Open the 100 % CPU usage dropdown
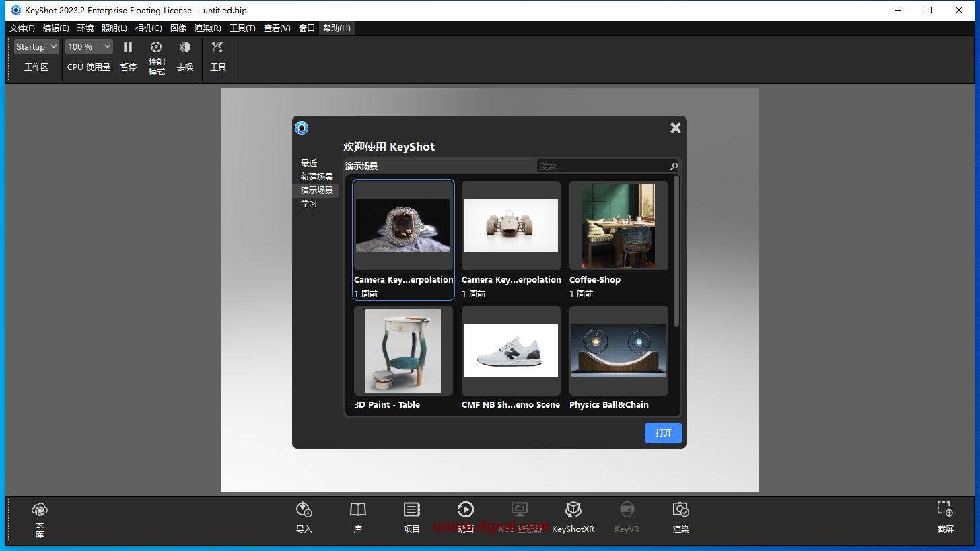The width and height of the screenshot is (980, 551). coord(89,47)
